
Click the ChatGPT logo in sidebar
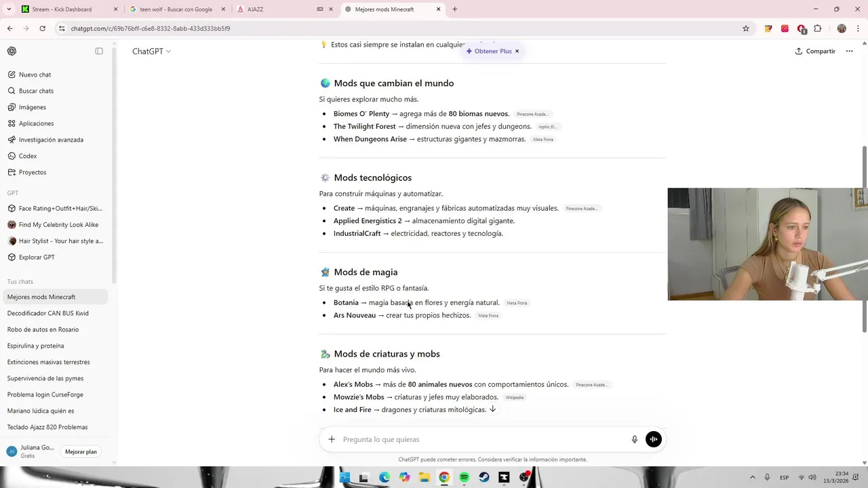(x=12, y=52)
